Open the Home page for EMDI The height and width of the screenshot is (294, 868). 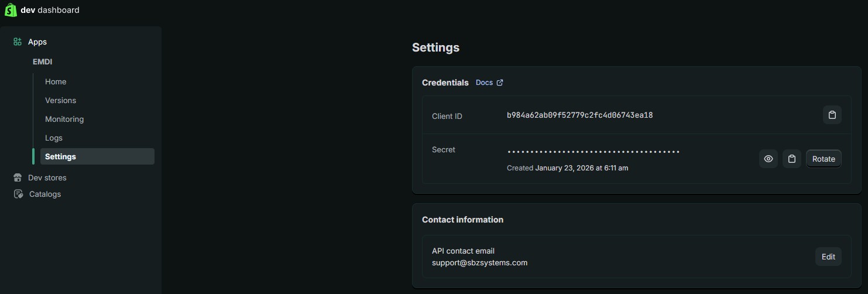56,81
